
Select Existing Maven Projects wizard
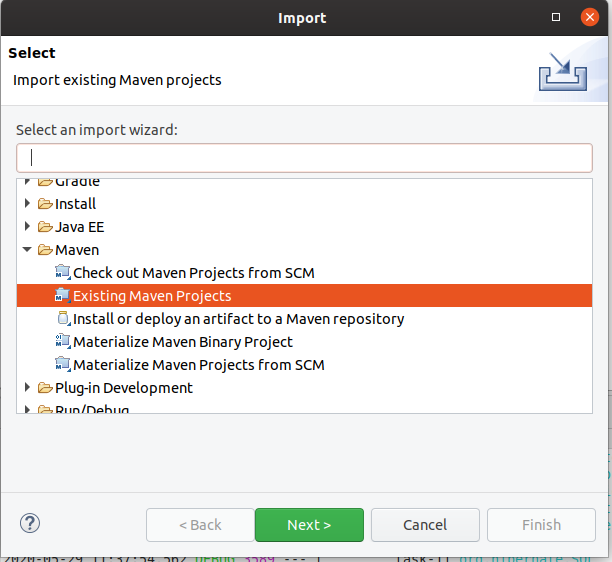(152, 296)
